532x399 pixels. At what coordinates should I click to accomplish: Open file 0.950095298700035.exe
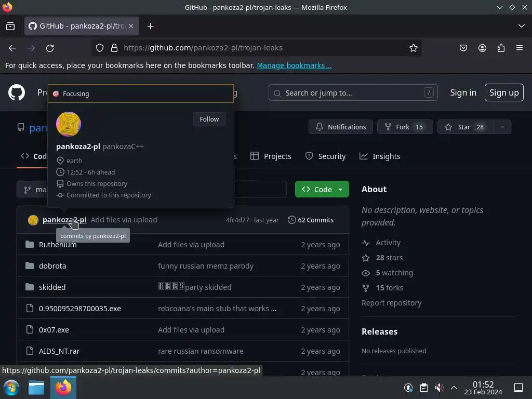point(80,309)
